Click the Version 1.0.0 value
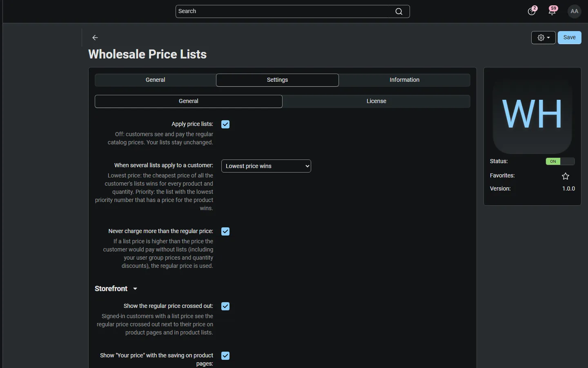This screenshot has height=368, width=588. 568,189
